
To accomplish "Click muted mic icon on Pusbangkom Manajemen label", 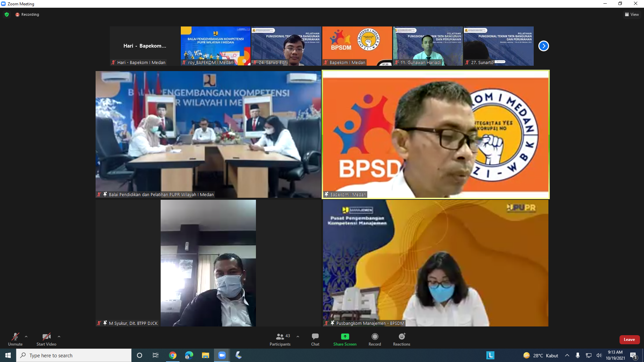I will [326, 323].
